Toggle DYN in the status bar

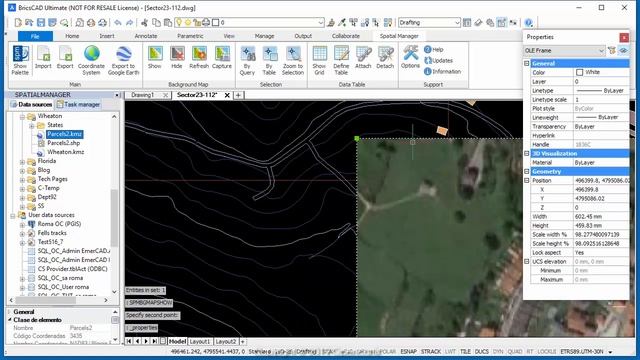(498, 351)
